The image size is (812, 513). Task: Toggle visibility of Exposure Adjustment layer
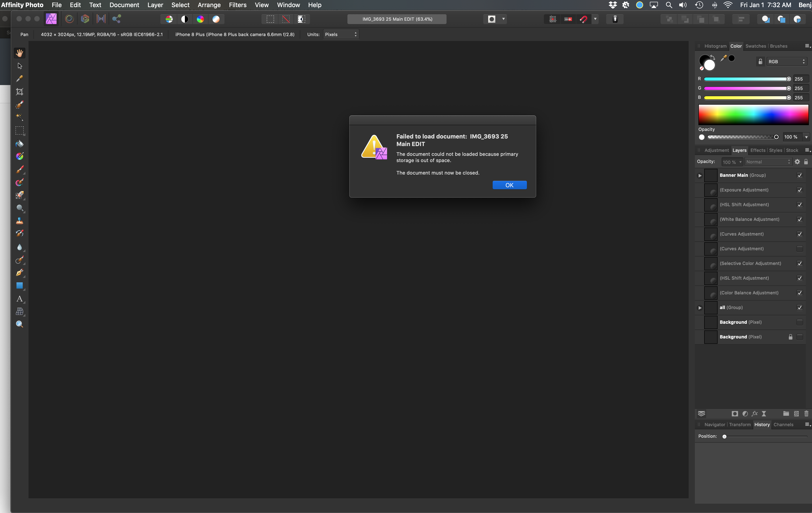coord(800,190)
